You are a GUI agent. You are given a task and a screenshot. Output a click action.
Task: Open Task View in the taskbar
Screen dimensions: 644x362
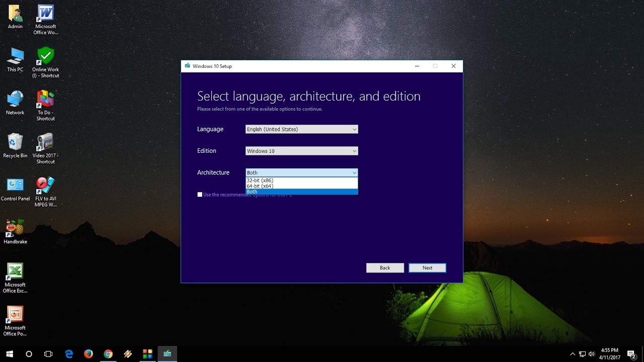point(48,354)
